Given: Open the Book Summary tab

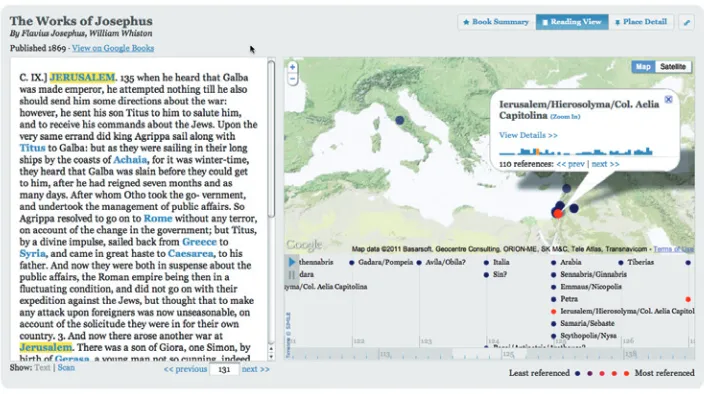Looking at the screenshot, I should click(x=496, y=22).
